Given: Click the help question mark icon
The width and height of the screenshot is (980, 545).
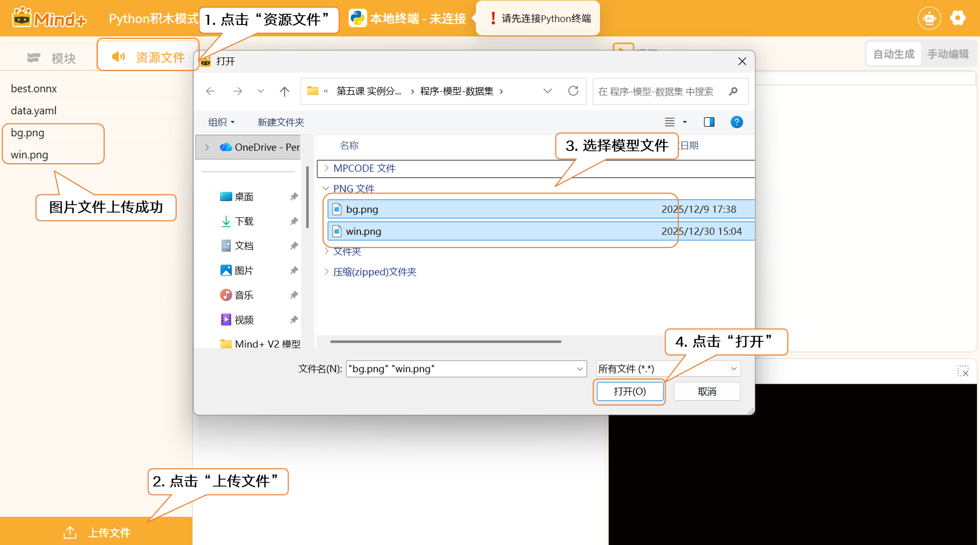Looking at the screenshot, I should pyautogui.click(x=736, y=122).
